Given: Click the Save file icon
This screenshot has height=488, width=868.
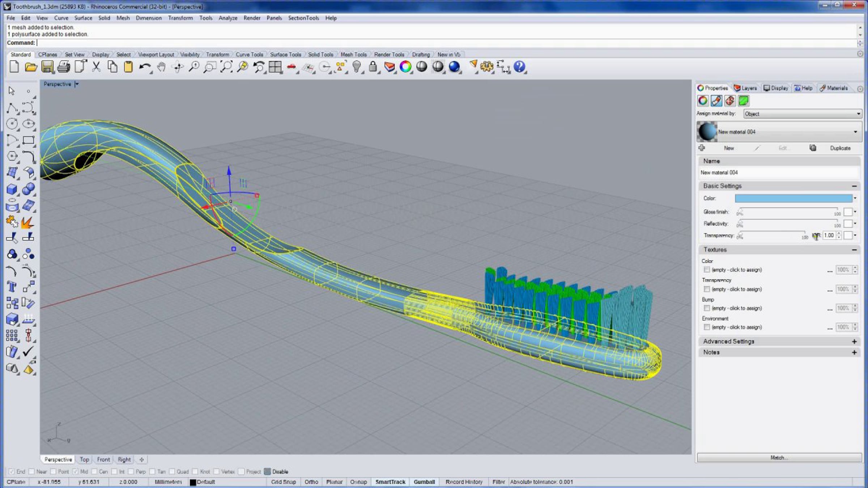Looking at the screenshot, I should tap(47, 67).
